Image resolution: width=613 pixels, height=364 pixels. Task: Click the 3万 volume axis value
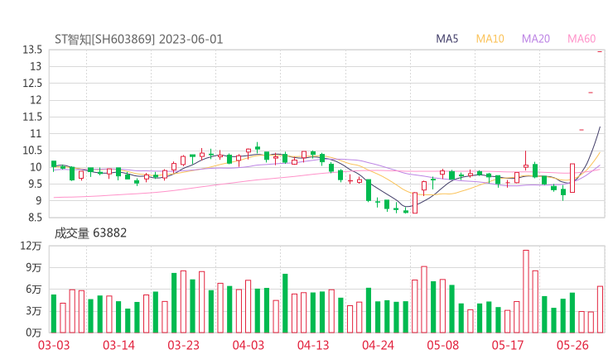34,311
